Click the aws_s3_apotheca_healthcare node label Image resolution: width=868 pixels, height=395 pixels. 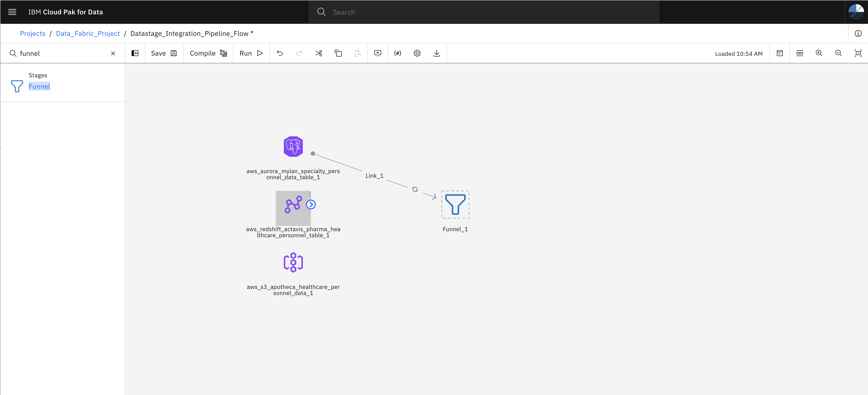[293, 290]
